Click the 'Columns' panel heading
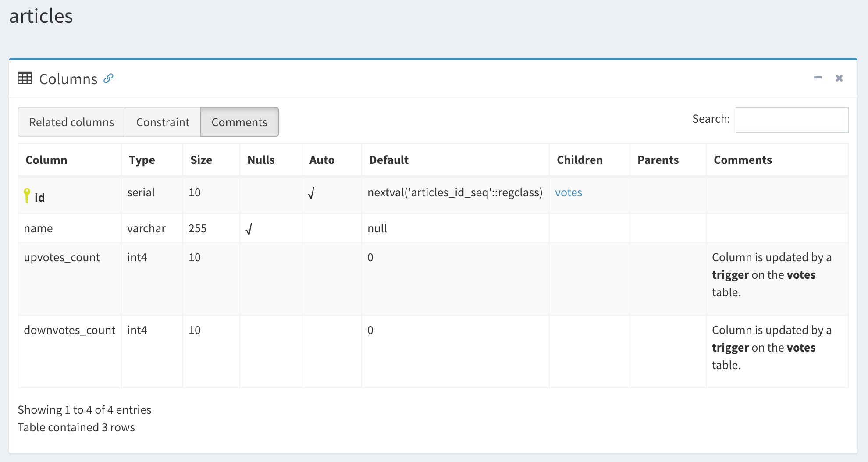 pos(68,79)
